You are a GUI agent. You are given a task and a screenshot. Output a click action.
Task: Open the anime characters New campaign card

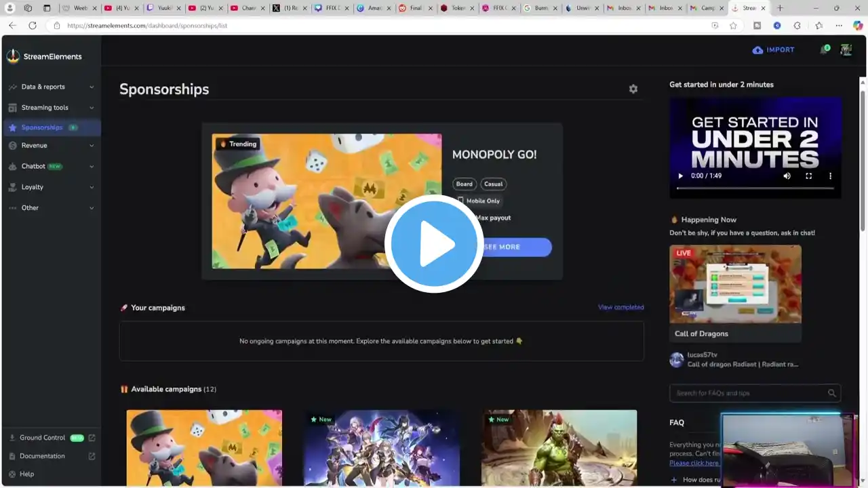pos(382,448)
